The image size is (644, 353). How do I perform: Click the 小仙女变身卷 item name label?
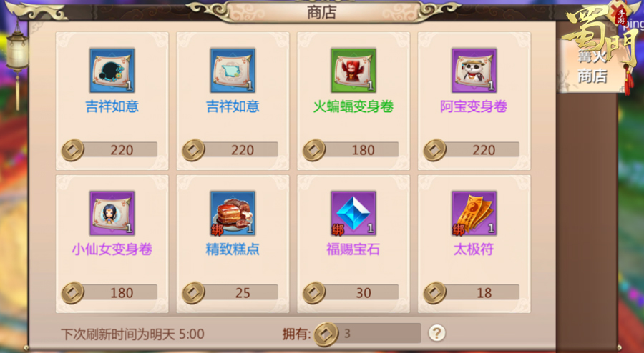pos(112,249)
